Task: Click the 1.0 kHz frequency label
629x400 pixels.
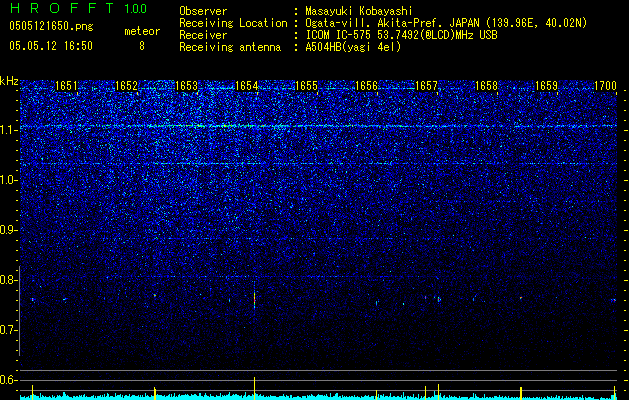Action: 8,180
